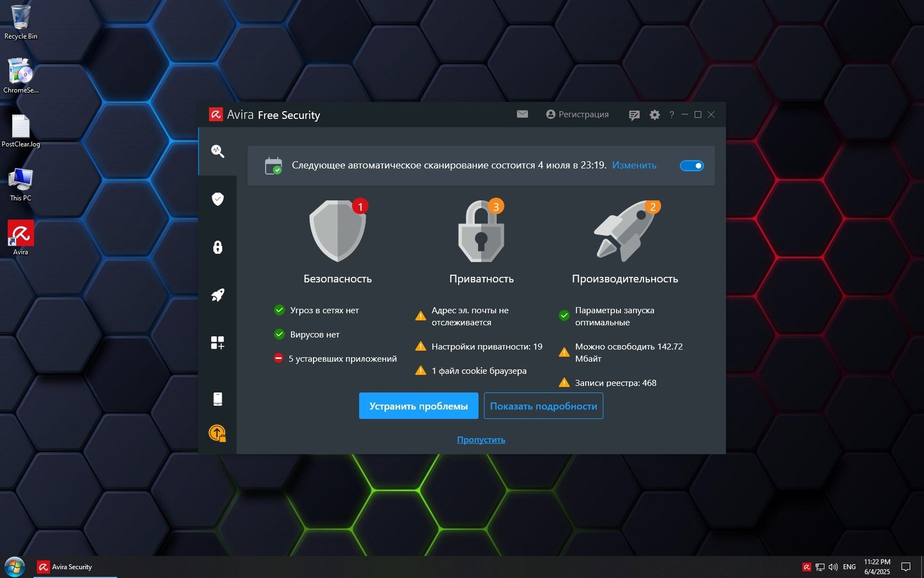Image resolution: width=924 pixels, height=578 pixels.
Task: Open the Security shield sidebar section
Action: [x=218, y=199]
